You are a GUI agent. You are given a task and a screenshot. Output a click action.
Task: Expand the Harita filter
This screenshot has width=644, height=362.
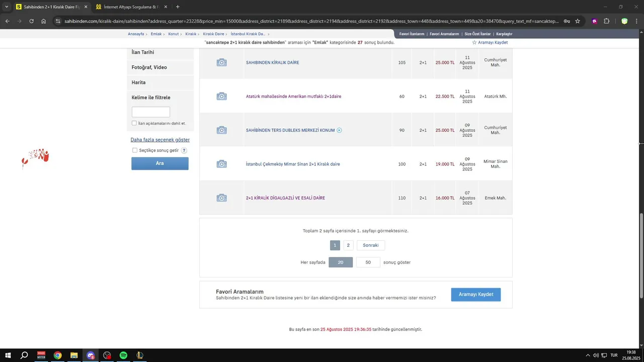tap(160, 82)
